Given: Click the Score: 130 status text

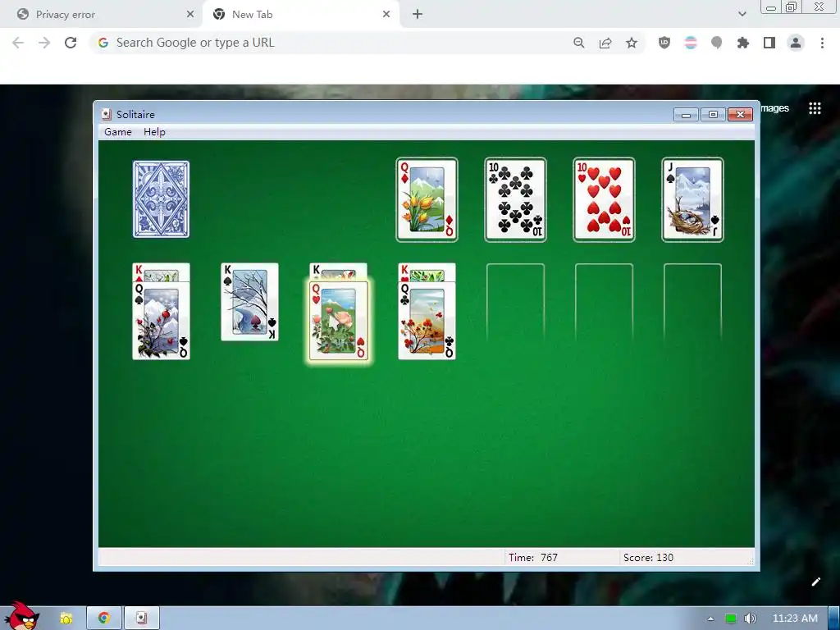Looking at the screenshot, I should point(648,558).
